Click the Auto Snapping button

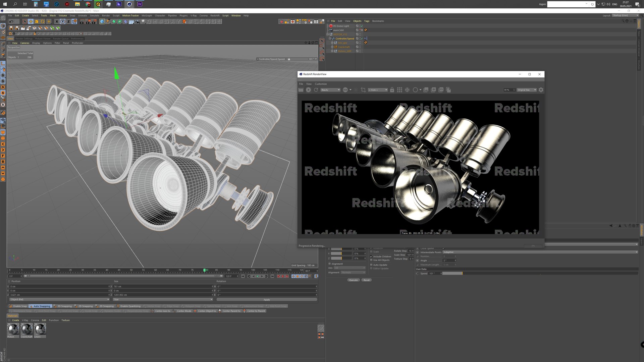coord(40,306)
